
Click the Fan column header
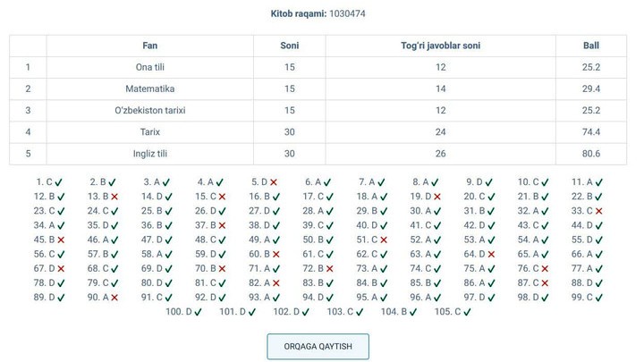150,46
